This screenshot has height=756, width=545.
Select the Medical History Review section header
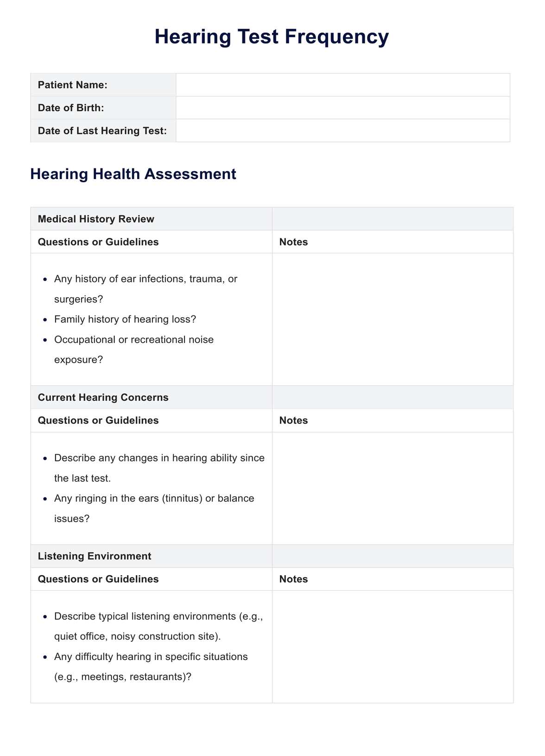tap(96, 219)
